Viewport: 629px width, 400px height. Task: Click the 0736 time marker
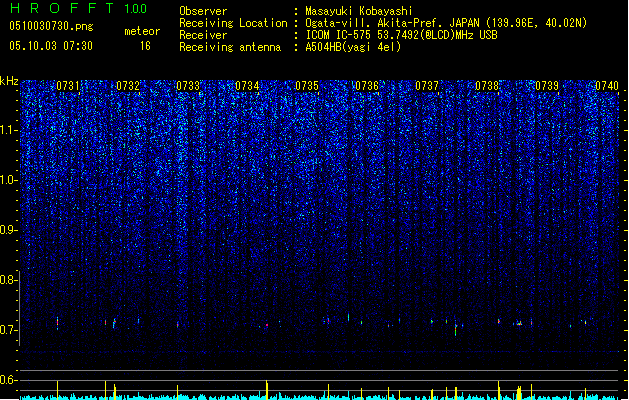pyautogui.click(x=367, y=86)
